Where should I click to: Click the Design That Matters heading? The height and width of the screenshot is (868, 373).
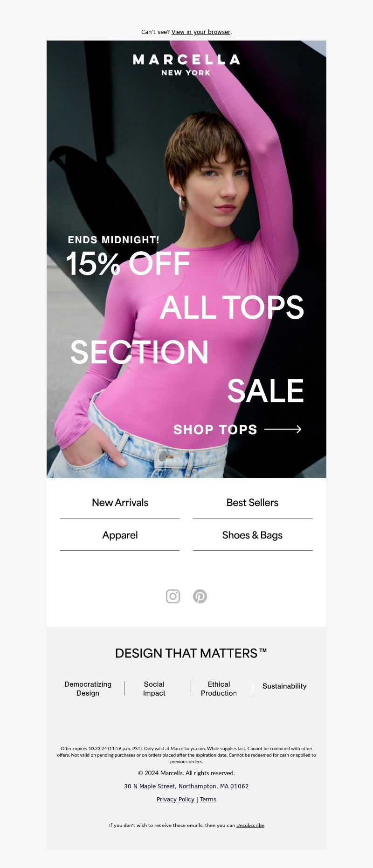pyautogui.click(x=191, y=653)
